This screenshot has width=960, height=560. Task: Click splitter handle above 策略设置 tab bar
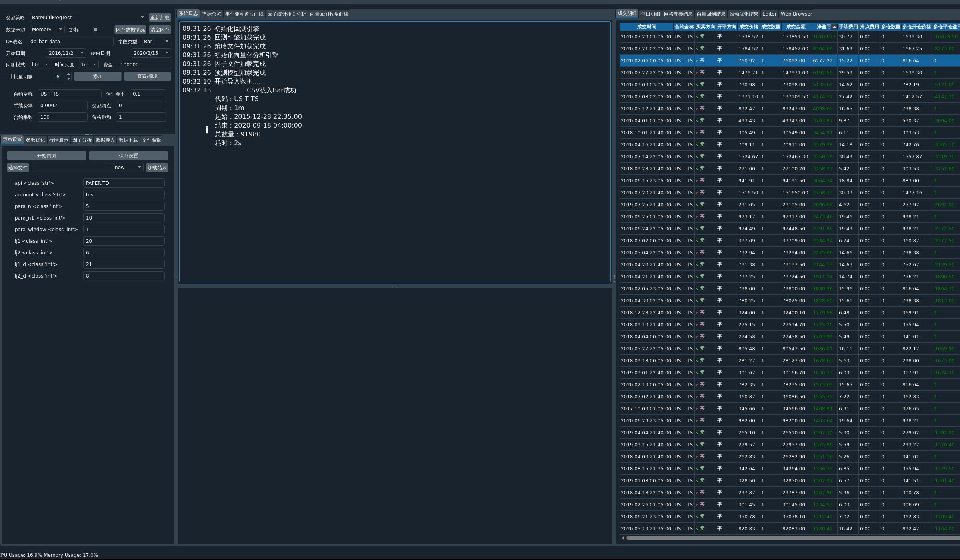[88, 134]
